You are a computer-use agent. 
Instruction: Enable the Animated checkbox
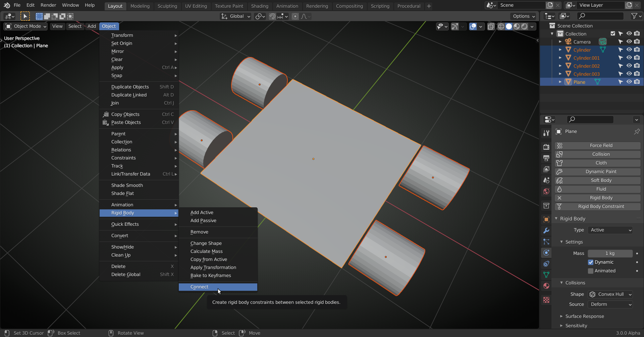coord(591,271)
